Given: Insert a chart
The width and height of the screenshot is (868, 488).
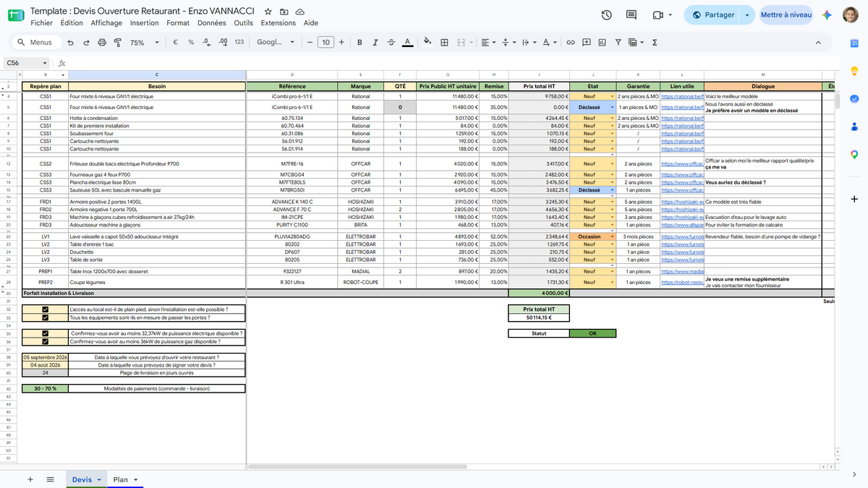Looking at the screenshot, I should [x=602, y=43].
